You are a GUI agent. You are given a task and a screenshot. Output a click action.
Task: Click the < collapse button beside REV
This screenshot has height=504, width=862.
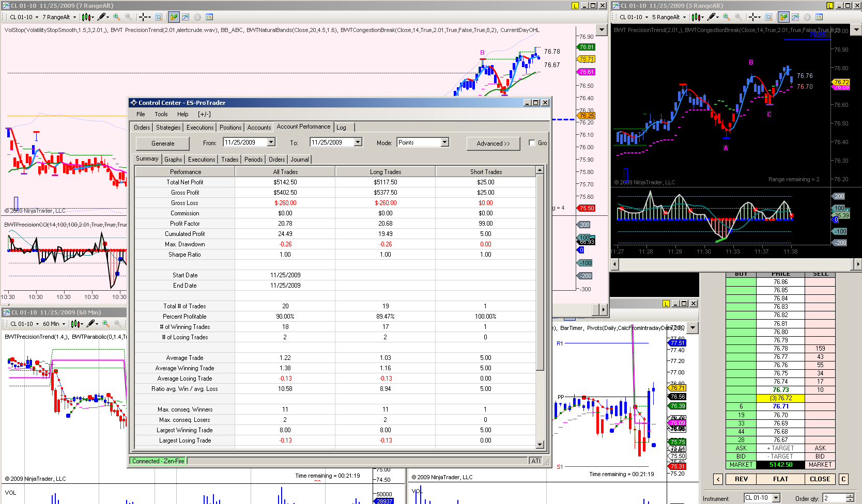[x=718, y=479]
